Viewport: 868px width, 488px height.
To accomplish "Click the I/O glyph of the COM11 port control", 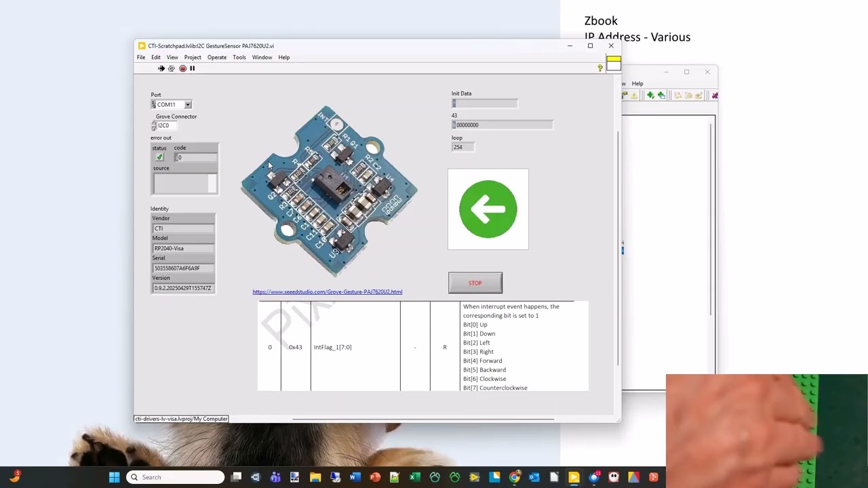I will (x=154, y=104).
